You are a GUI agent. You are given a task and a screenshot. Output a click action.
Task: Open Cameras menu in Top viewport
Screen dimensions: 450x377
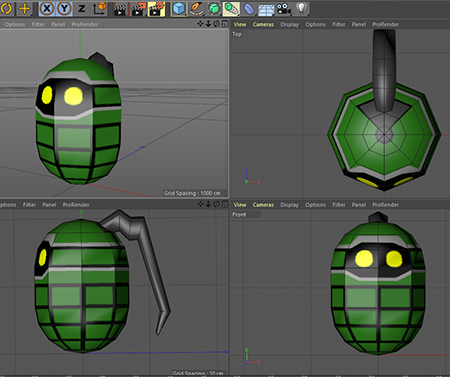click(263, 24)
